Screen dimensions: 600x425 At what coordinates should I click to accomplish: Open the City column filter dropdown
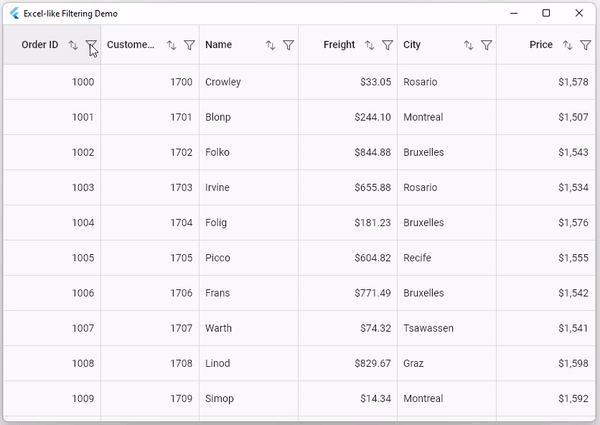tap(486, 45)
